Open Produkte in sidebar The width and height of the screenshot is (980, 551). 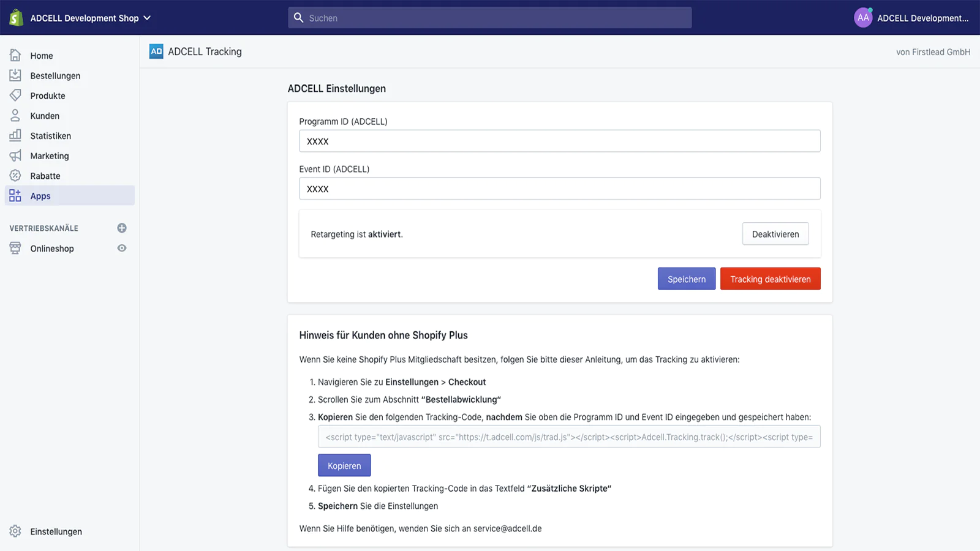pyautogui.click(x=48, y=96)
